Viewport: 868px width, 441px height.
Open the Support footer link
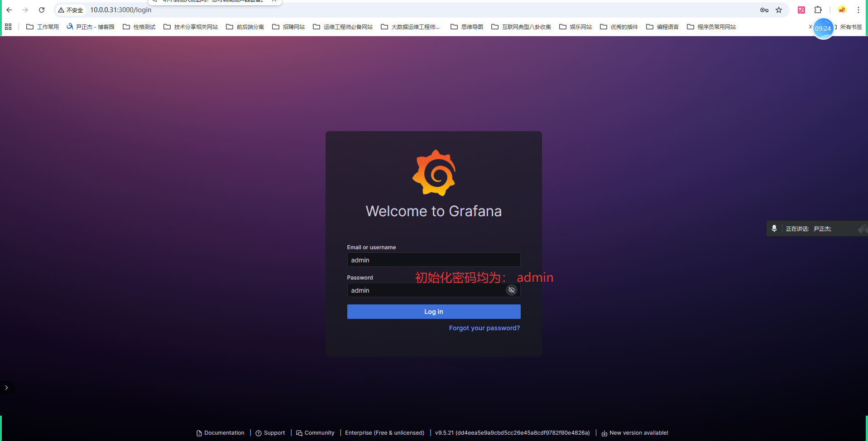(270, 433)
